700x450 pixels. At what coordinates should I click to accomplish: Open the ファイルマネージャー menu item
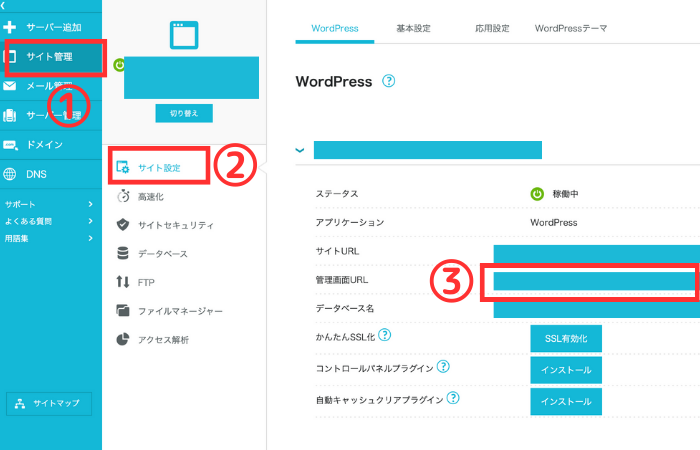pyautogui.click(x=180, y=311)
